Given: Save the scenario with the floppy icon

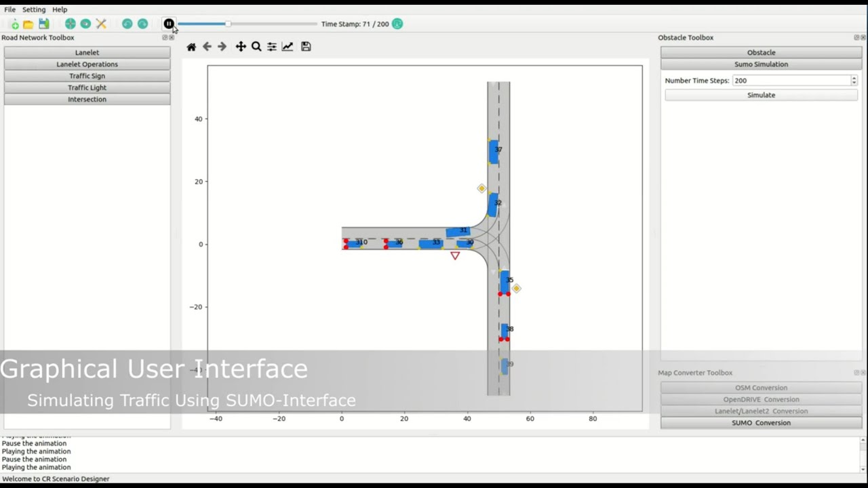Looking at the screenshot, I should pyautogui.click(x=44, y=24).
